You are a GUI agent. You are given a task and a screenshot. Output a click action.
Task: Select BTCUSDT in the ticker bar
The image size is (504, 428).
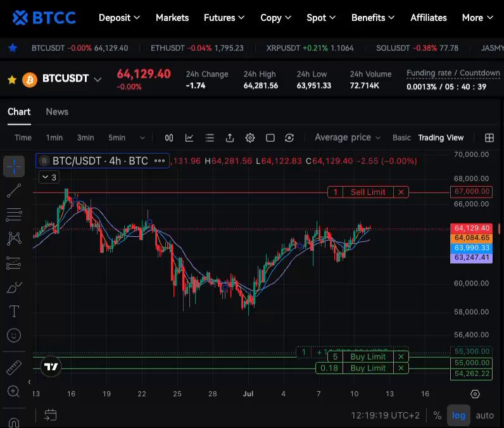pos(80,48)
